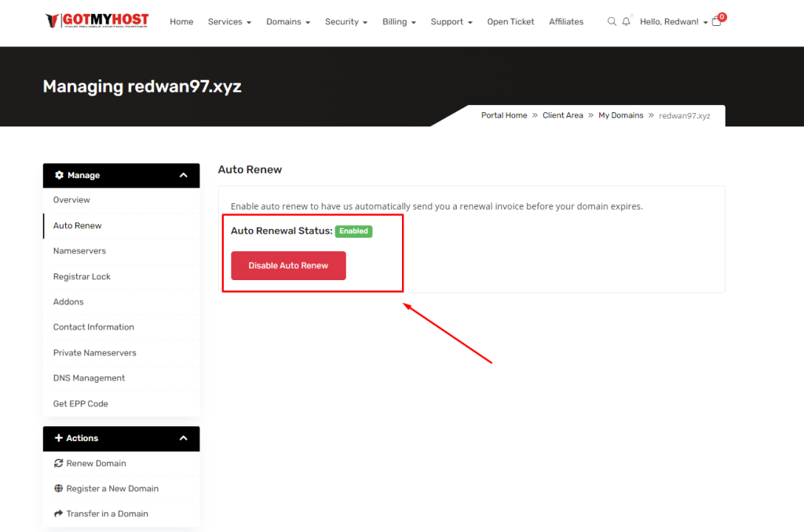
Task: Collapse the Actions panel chevron
Action: click(x=184, y=439)
